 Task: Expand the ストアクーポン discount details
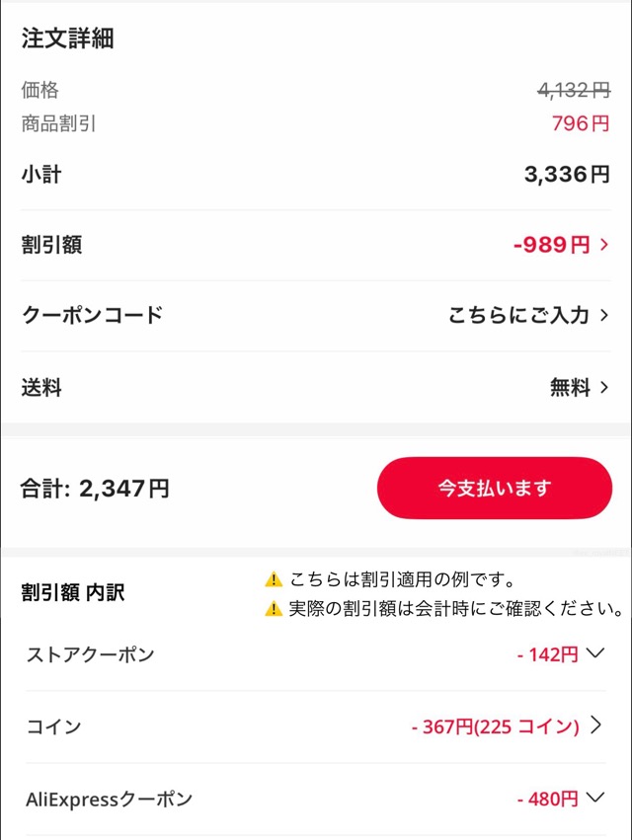coord(592,653)
